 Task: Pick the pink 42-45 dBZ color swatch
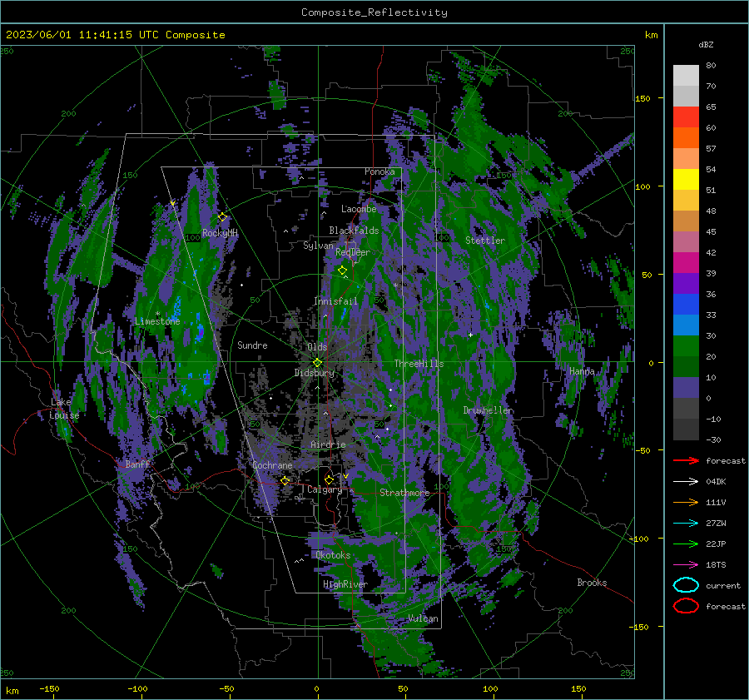pyautogui.click(x=686, y=241)
